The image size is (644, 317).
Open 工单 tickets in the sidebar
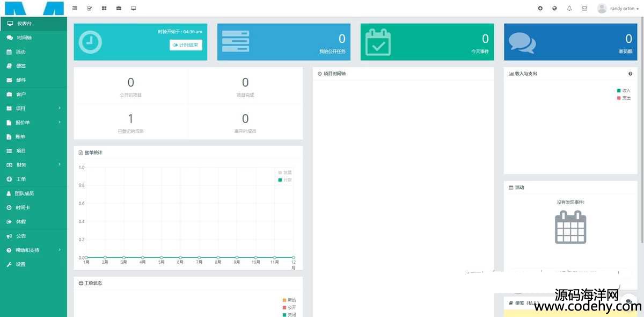[33, 179]
